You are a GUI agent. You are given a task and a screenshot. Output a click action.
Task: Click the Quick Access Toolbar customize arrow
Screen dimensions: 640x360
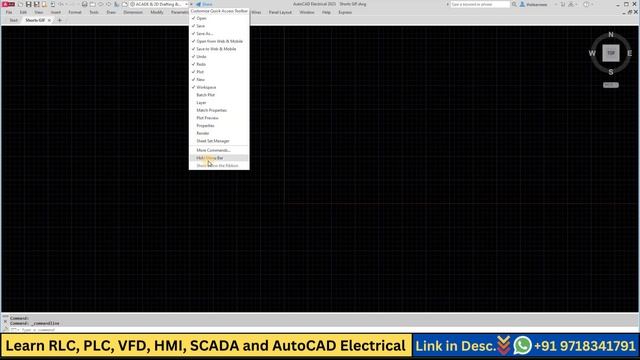click(x=191, y=4)
